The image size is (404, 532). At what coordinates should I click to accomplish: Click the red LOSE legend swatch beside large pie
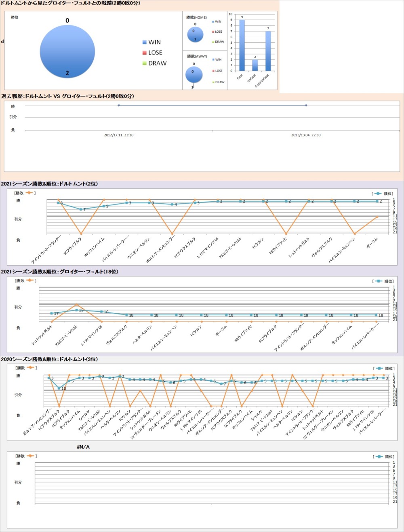[x=144, y=53]
